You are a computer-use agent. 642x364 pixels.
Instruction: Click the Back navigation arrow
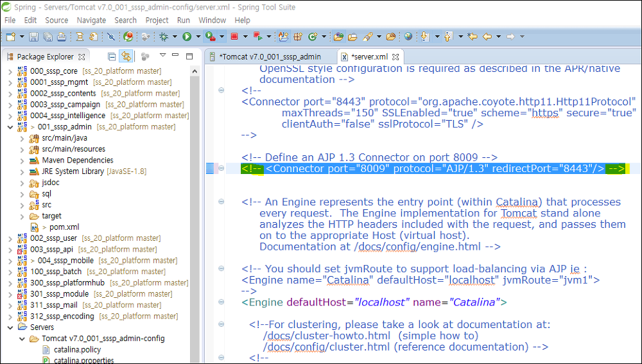coord(487,37)
